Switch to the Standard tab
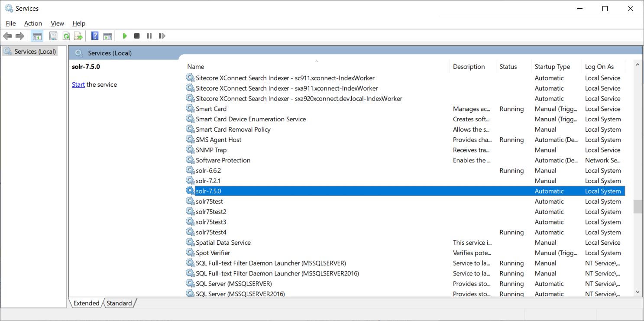The image size is (644, 321). (119, 303)
